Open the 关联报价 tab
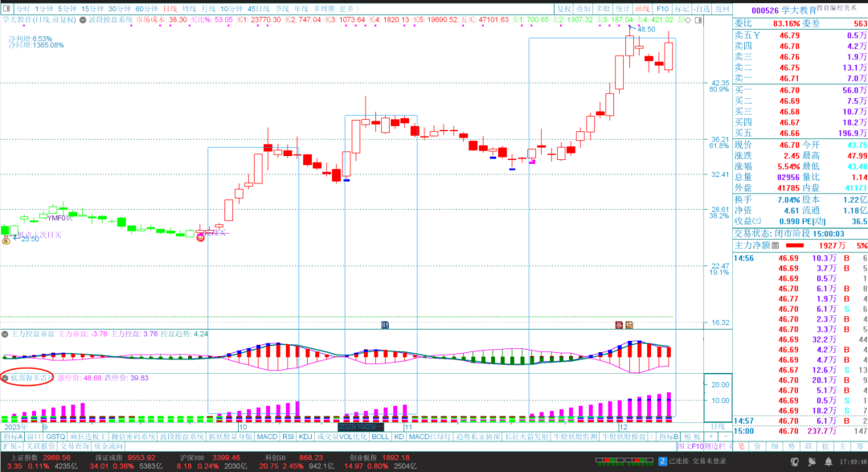 pyautogui.click(x=39, y=446)
